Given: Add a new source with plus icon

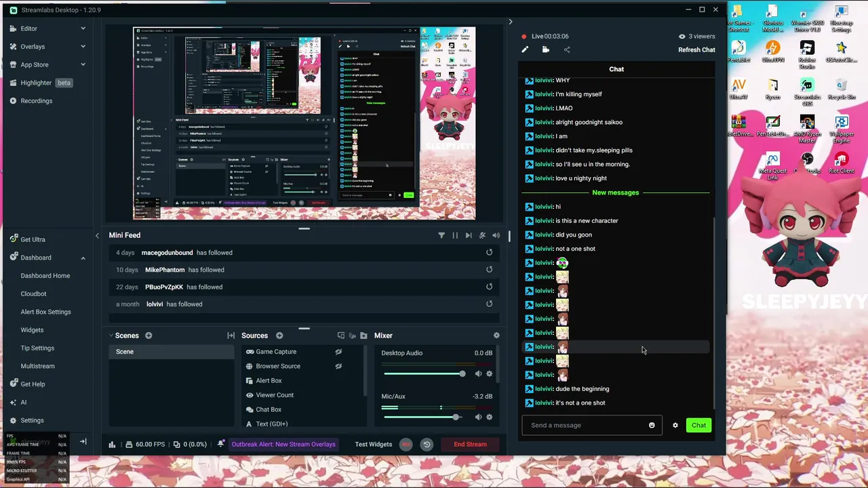Looking at the screenshot, I should [279, 335].
